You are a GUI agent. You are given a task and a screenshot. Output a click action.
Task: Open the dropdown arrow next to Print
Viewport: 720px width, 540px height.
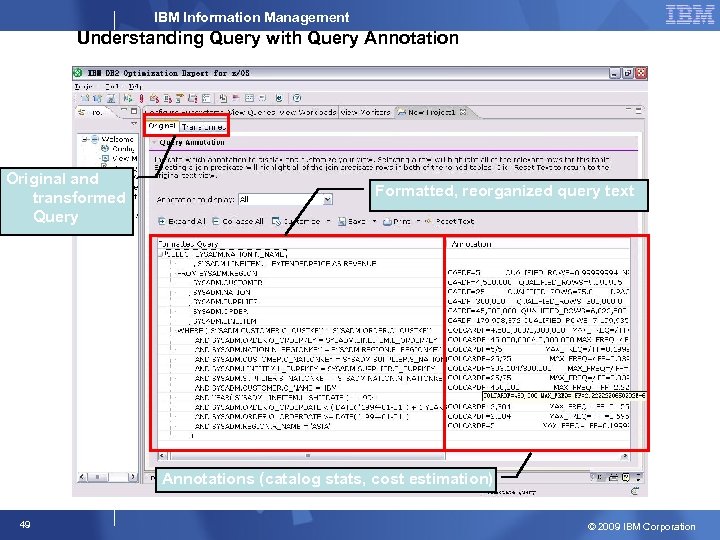coord(418,221)
